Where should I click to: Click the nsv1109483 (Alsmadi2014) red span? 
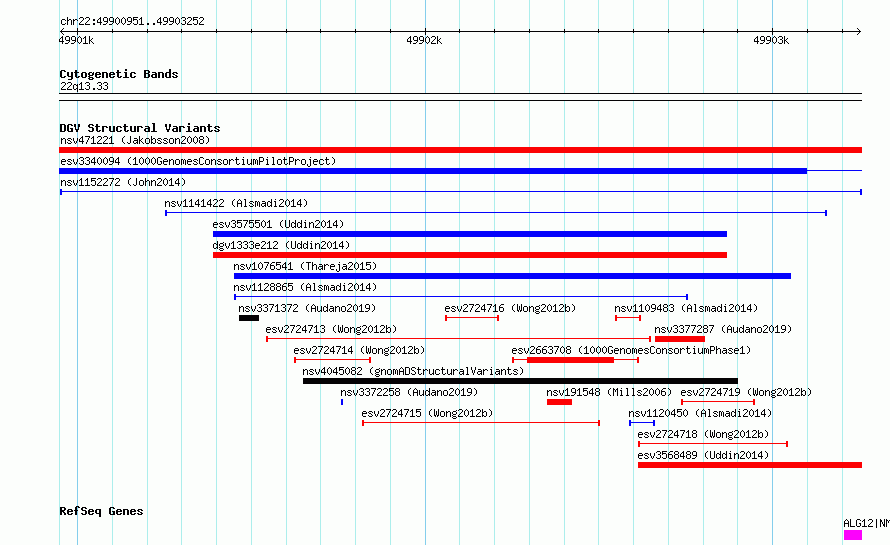pyautogui.click(x=628, y=318)
